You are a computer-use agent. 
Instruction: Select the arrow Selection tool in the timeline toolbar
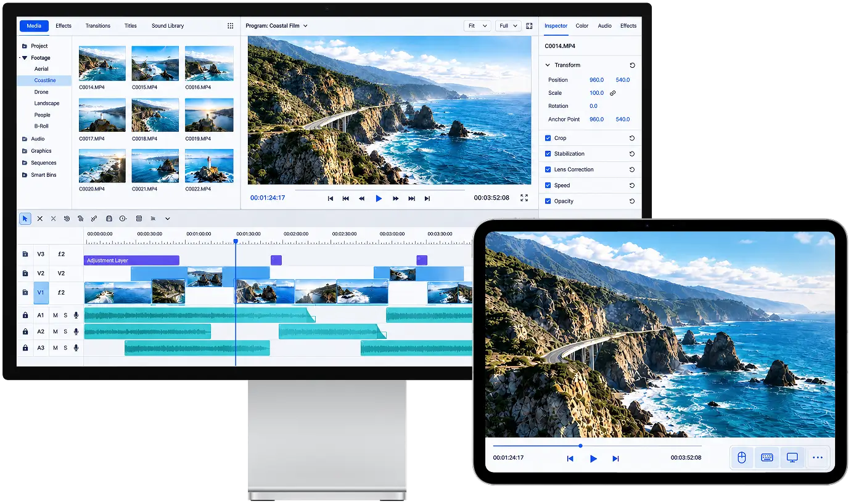tap(25, 219)
